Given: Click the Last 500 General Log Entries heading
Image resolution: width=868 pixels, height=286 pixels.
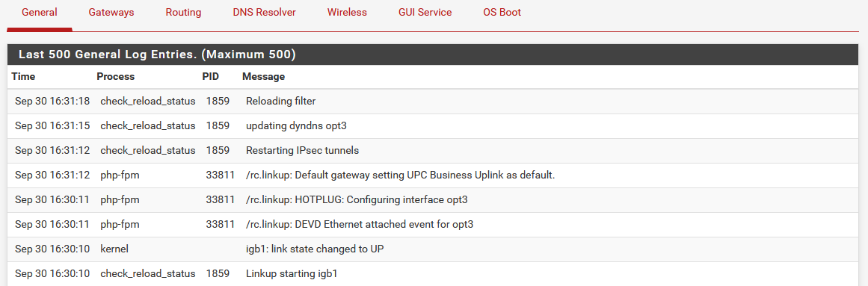Looking at the screenshot, I should [x=157, y=55].
